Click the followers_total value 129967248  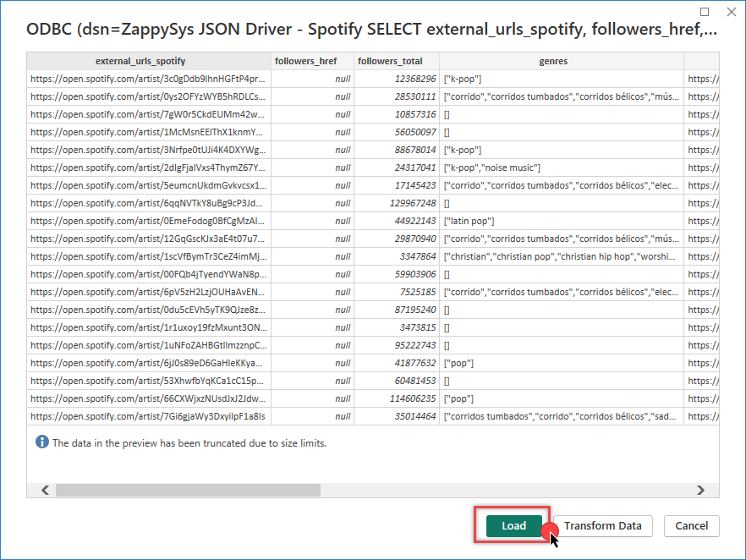[x=397, y=203]
